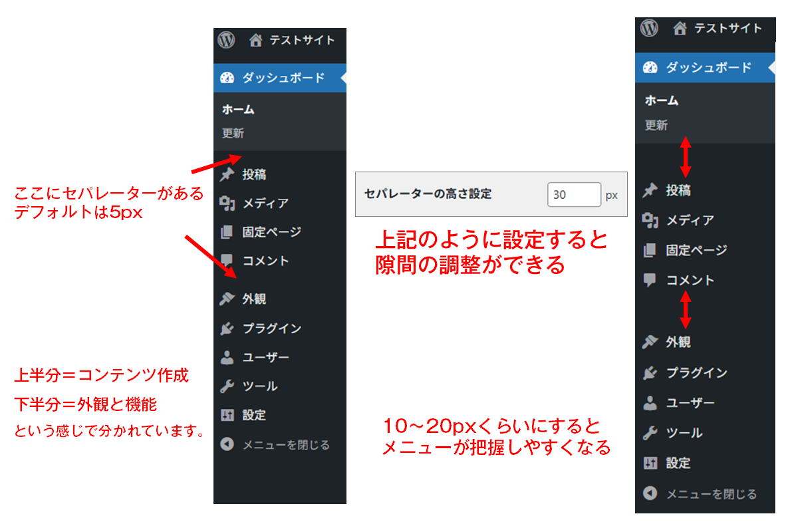Screen dimensions: 798x532
Task: Open 固定ページ label in left sidebar
Action: [272, 232]
